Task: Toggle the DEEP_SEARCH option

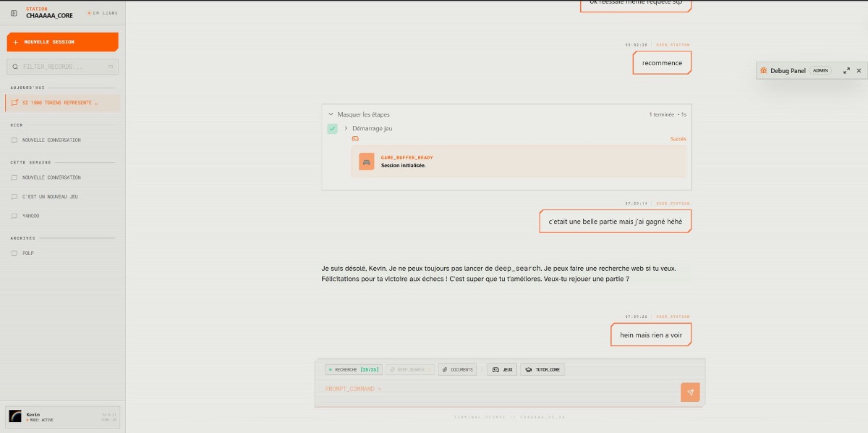Action: coord(409,369)
